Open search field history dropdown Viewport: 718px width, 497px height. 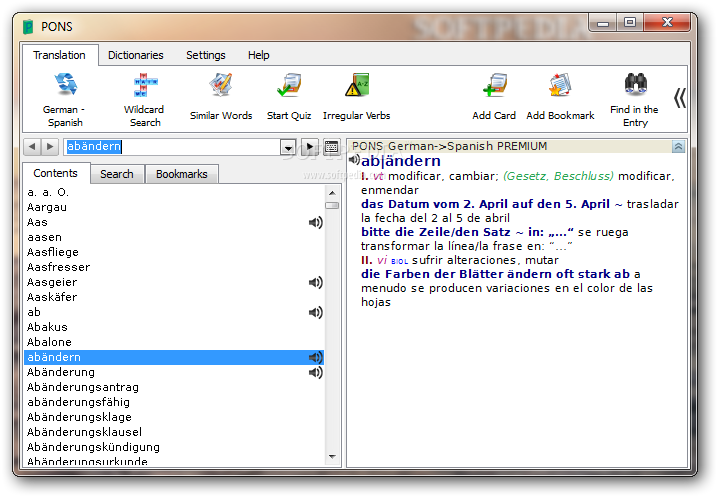point(288,147)
